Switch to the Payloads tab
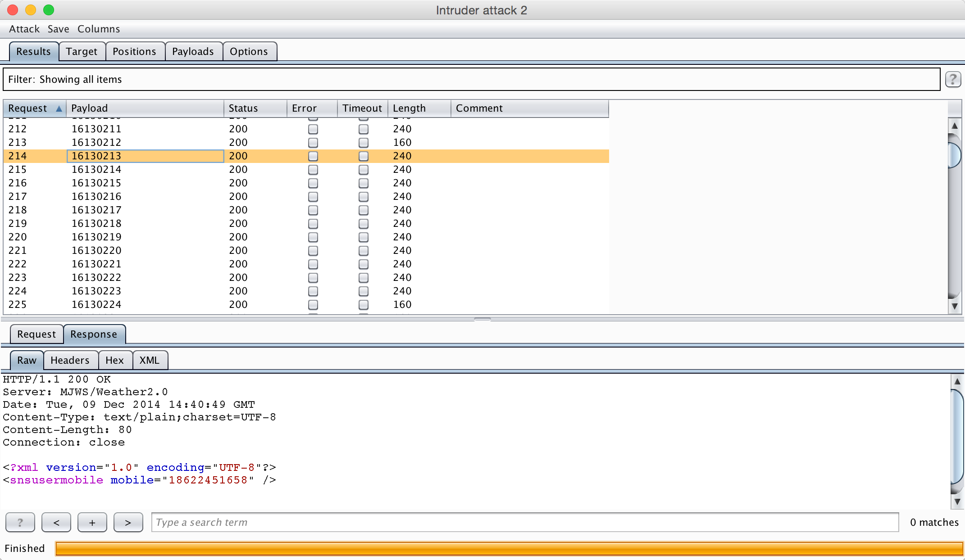The image size is (965, 560). click(193, 51)
